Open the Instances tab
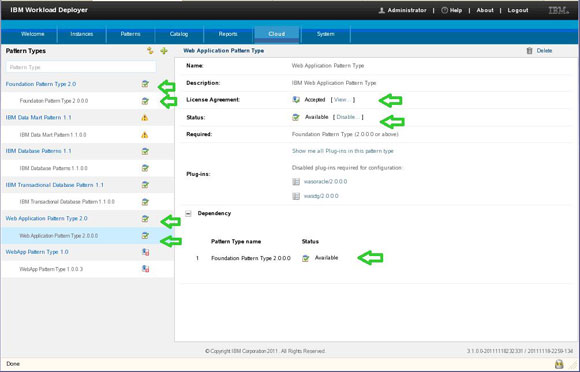580x372 pixels. (x=82, y=34)
